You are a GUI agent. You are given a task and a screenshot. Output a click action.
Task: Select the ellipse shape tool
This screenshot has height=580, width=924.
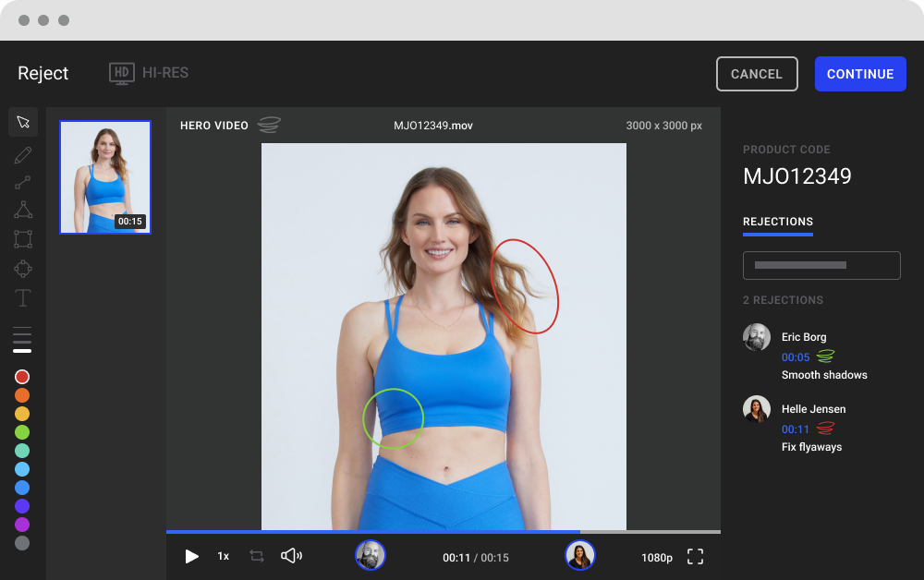click(x=23, y=269)
